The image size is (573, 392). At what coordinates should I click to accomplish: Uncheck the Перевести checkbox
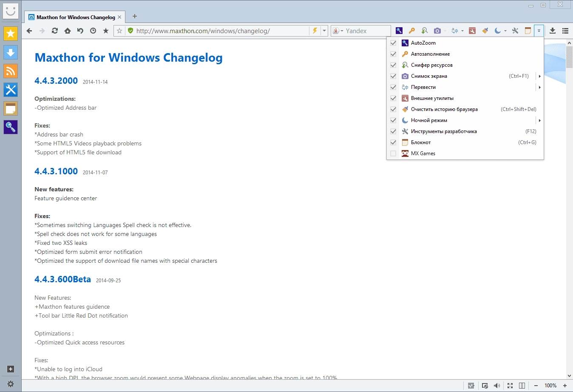pos(393,87)
